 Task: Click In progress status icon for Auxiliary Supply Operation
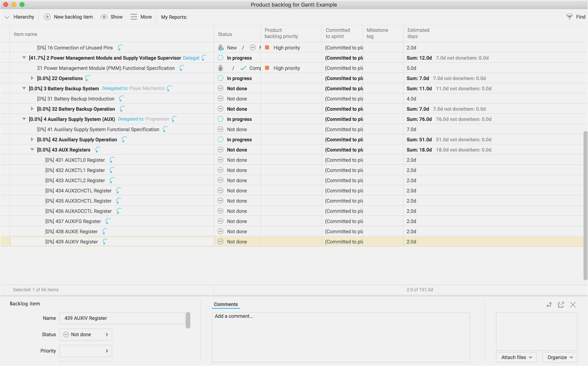[x=220, y=139]
